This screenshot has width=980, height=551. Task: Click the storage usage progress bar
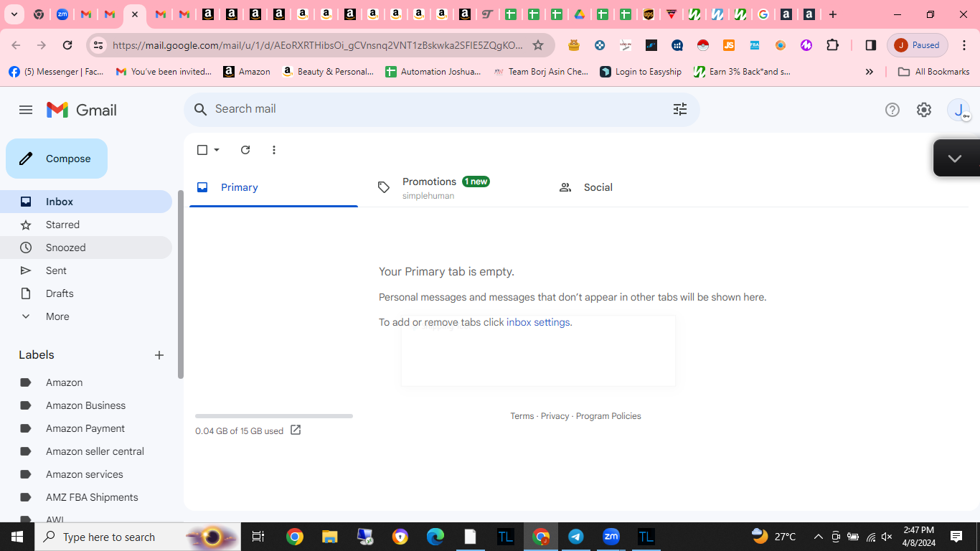274,416
